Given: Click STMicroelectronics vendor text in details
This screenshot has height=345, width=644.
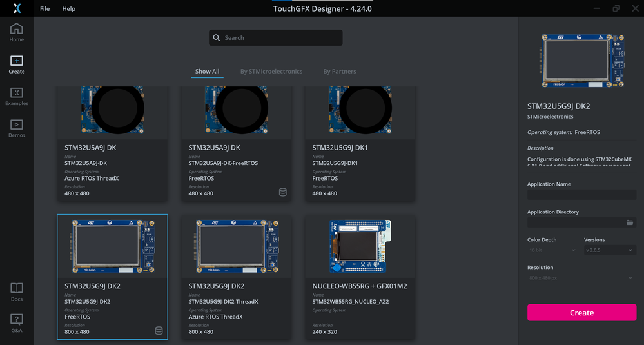Looking at the screenshot, I should [551, 117].
